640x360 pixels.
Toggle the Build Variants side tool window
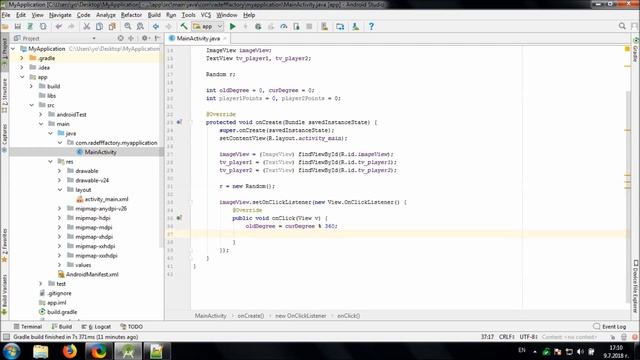click(x=4, y=295)
